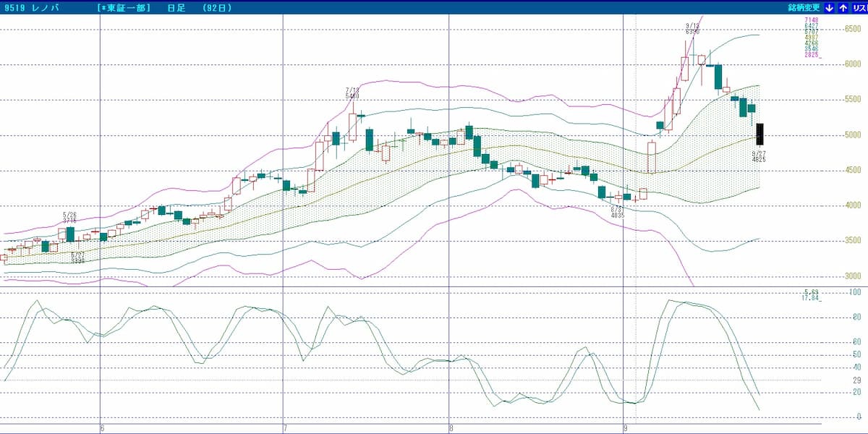
Task: Select the black latest candlestick
Action: click(x=759, y=135)
